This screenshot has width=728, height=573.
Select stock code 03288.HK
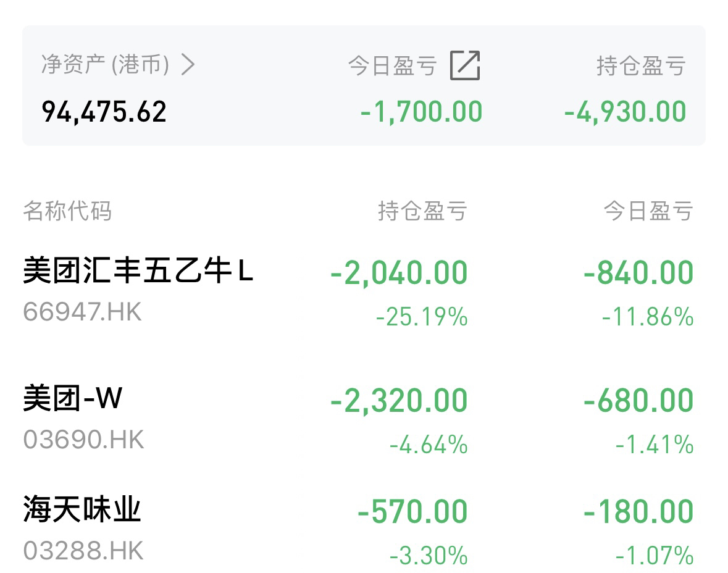pos(83,551)
